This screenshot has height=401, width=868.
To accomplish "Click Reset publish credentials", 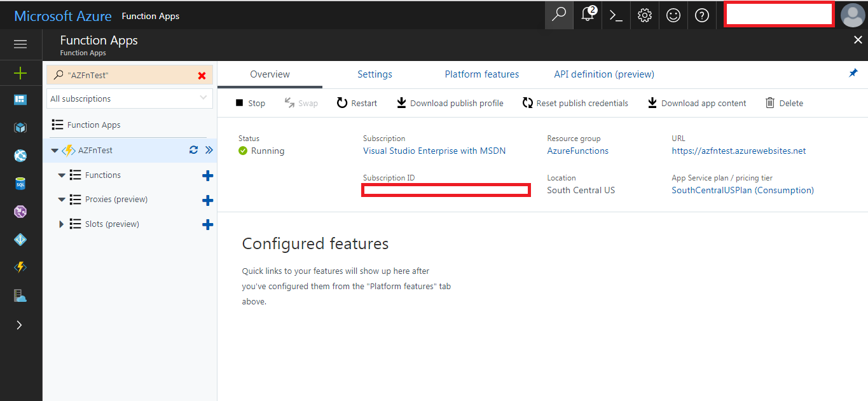I will coord(575,103).
